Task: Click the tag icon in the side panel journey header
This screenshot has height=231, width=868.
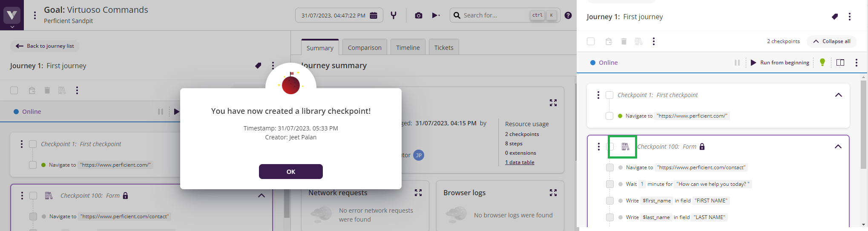Action: 835,17
